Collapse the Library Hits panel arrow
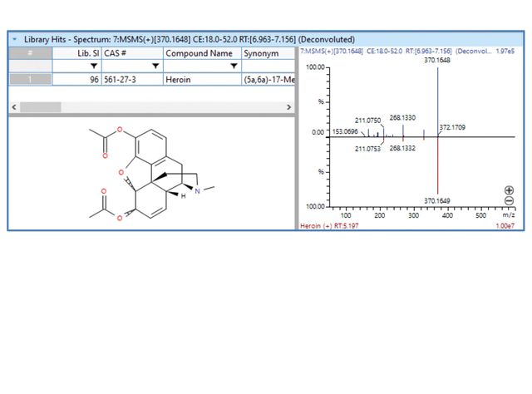This screenshot has height=394, width=532. (x=15, y=39)
